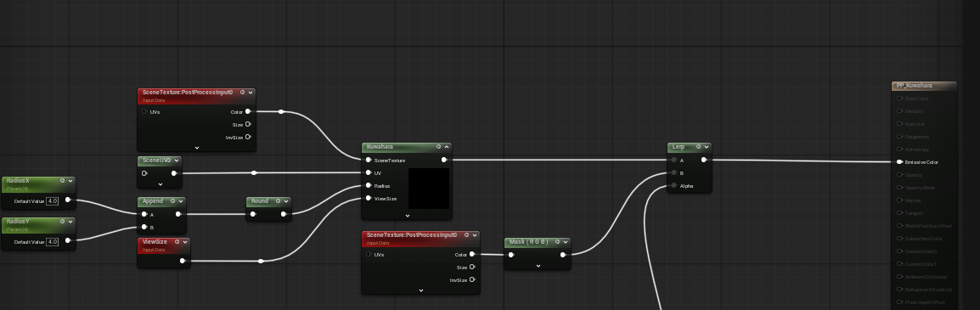Click the Mask (R G B) output pin
Image resolution: width=980 pixels, height=310 pixels.
[x=563, y=255]
